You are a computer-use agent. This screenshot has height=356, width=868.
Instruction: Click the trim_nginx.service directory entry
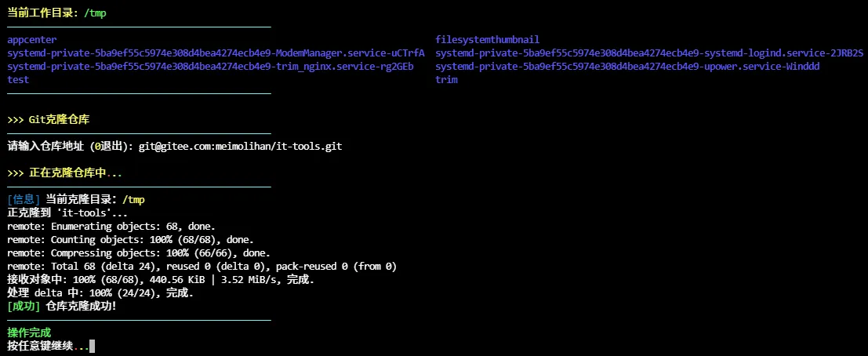(x=210, y=67)
